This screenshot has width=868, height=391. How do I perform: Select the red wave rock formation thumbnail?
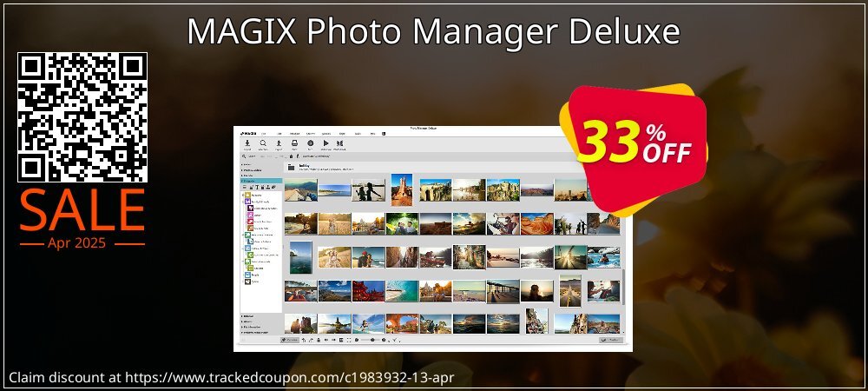point(537,224)
